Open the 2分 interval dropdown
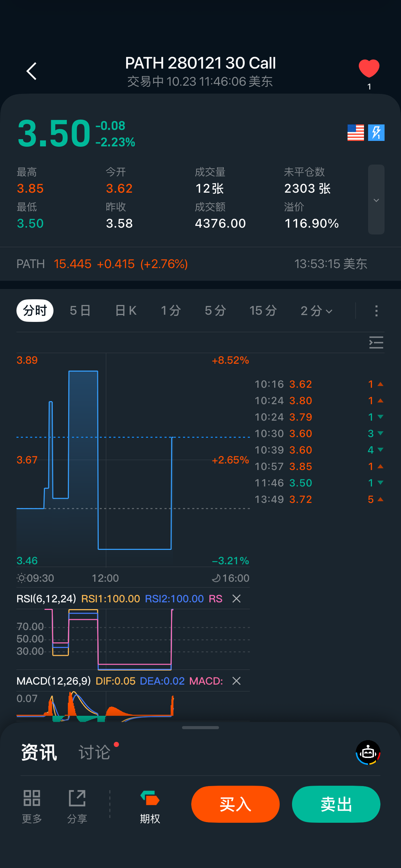Image resolution: width=401 pixels, height=868 pixels. click(316, 311)
